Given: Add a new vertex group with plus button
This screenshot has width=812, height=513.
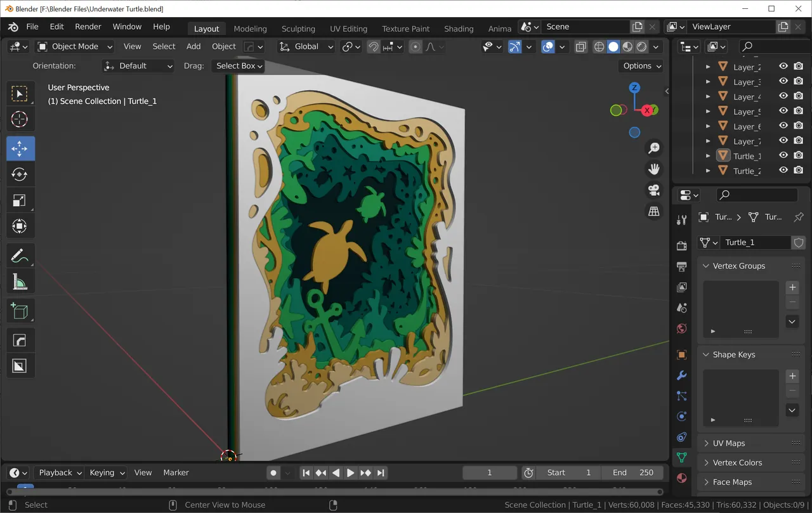Looking at the screenshot, I should coord(792,287).
